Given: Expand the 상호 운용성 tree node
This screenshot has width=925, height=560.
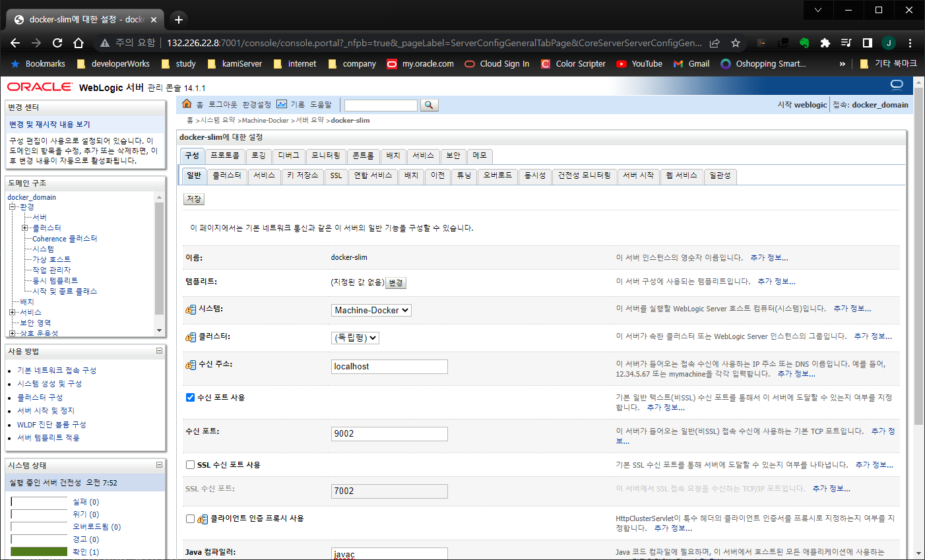Looking at the screenshot, I should 12,334.
